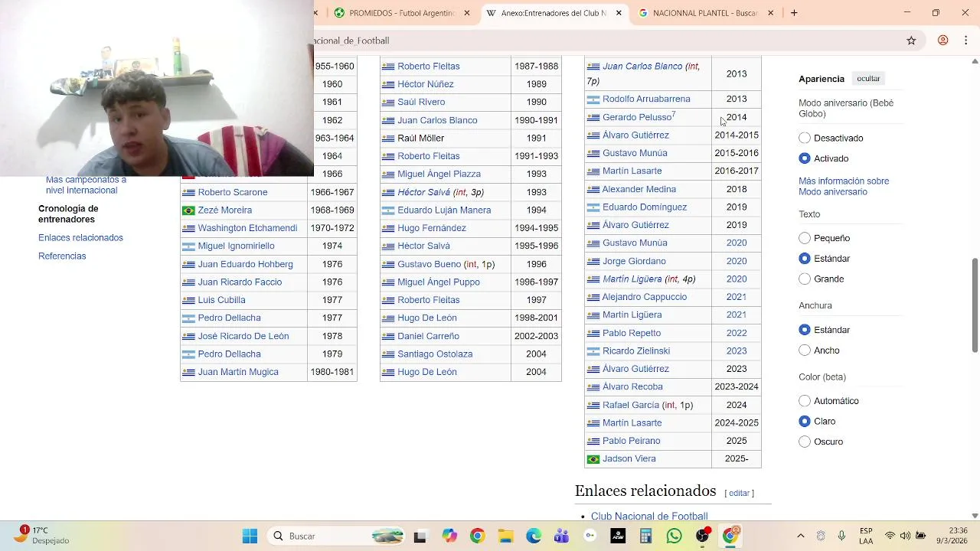Open Club Nacional de Football link
The width and height of the screenshot is (980, 551).
(x=649, y=517)
